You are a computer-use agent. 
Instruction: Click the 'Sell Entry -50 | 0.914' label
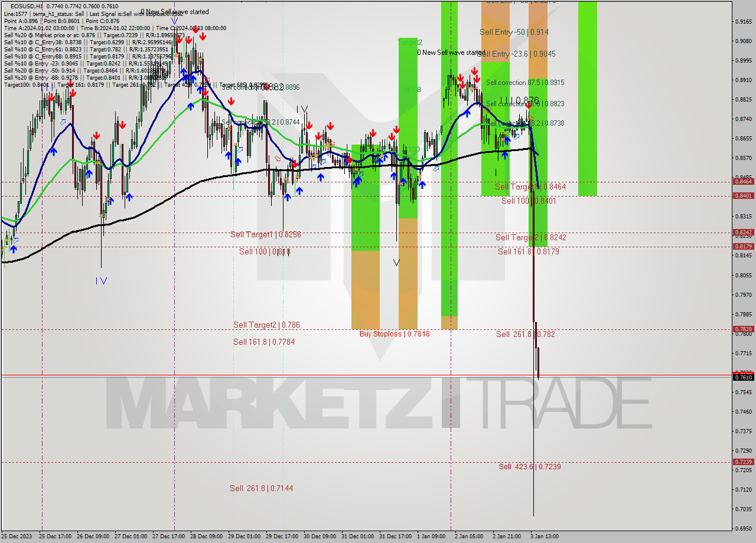pos(514,32)
